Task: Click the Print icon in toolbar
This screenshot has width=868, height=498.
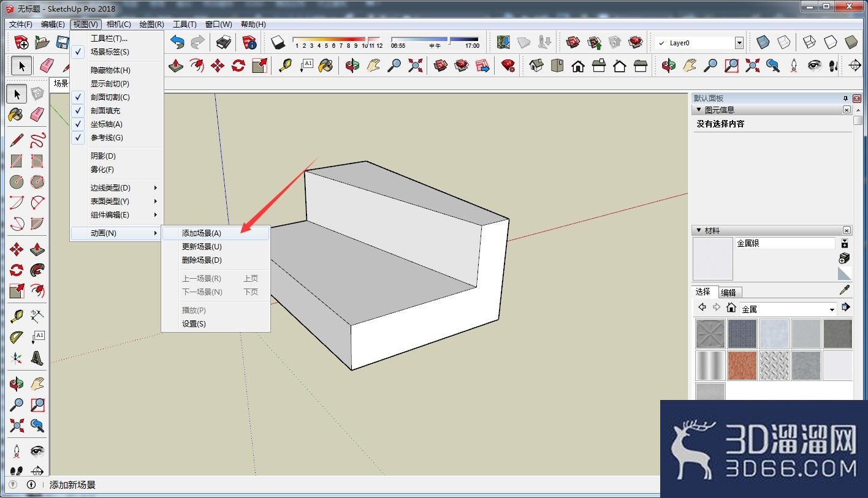Action: click(x=224, y=42)
